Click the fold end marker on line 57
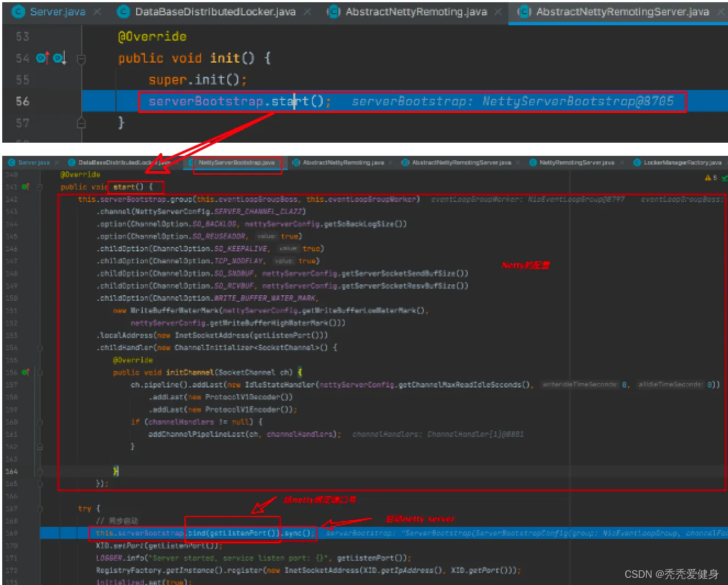The image size is (728, 585). tap(81, 123)
